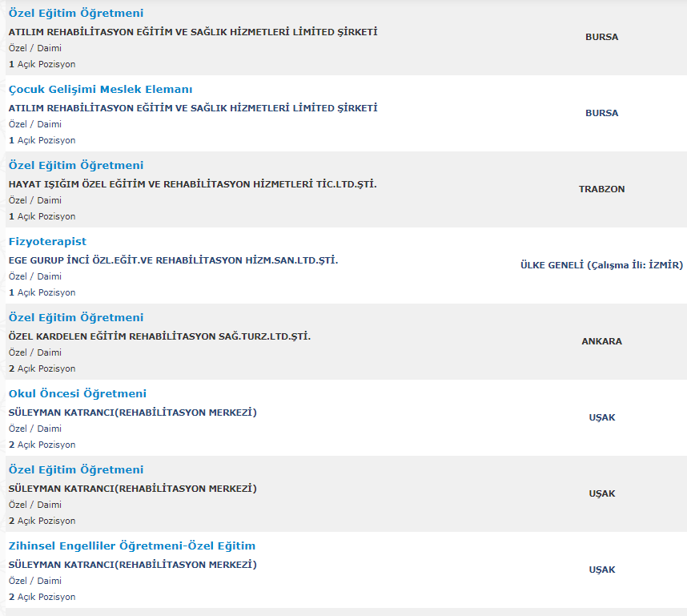This screenshot has height=616, width=687.
Task: Click 'Özel / Daimi' under Fizyoterapist listing
Action: [x=34, y=276]
